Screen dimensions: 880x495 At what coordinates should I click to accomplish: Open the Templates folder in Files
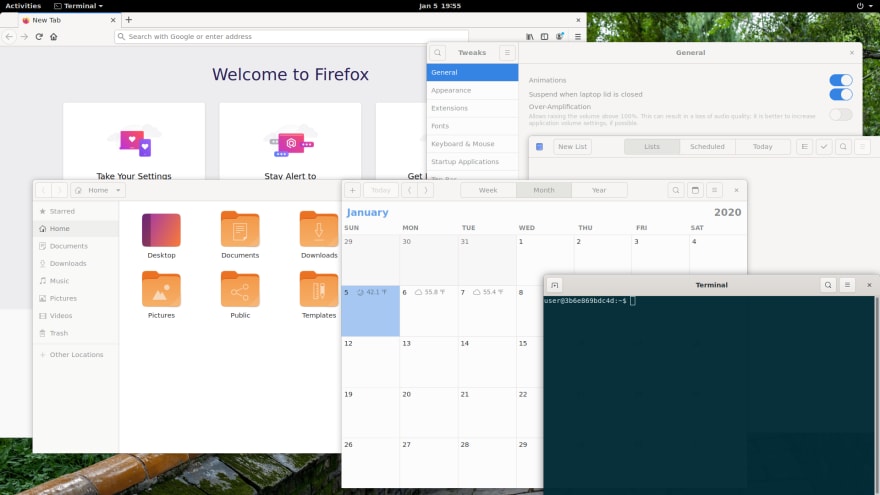coord(319,295)
